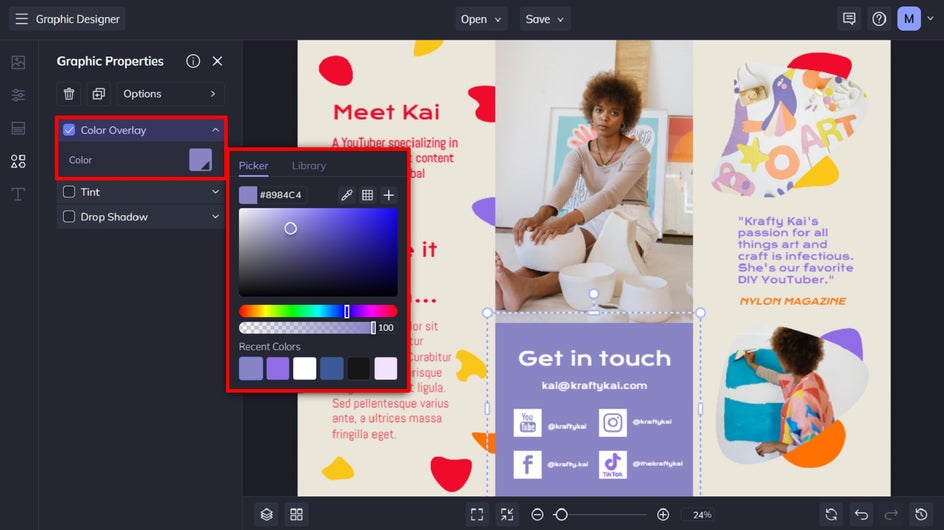Image resolution: width=944 pixels, height=530 pixels.
Task: Click the reset rotate icon
Action: pos(831,514)
